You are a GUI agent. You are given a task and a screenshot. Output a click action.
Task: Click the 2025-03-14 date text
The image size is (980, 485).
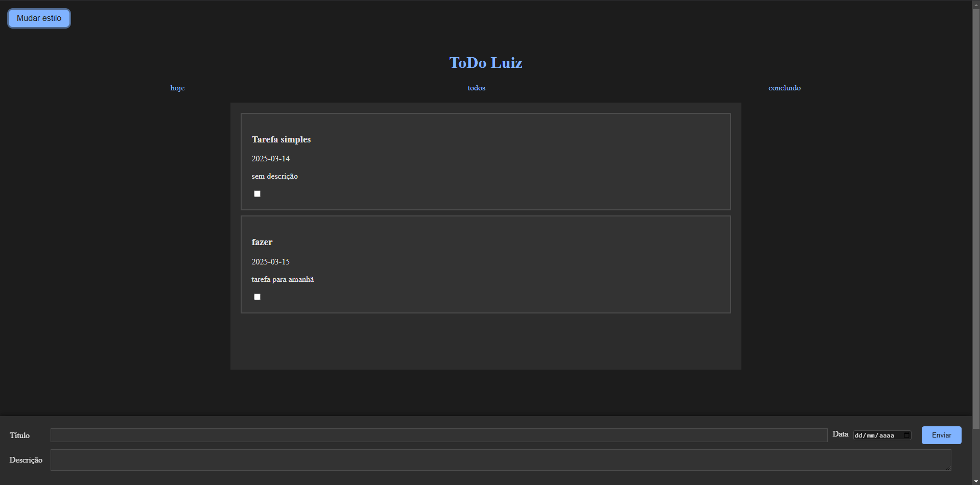pos(270,159)
